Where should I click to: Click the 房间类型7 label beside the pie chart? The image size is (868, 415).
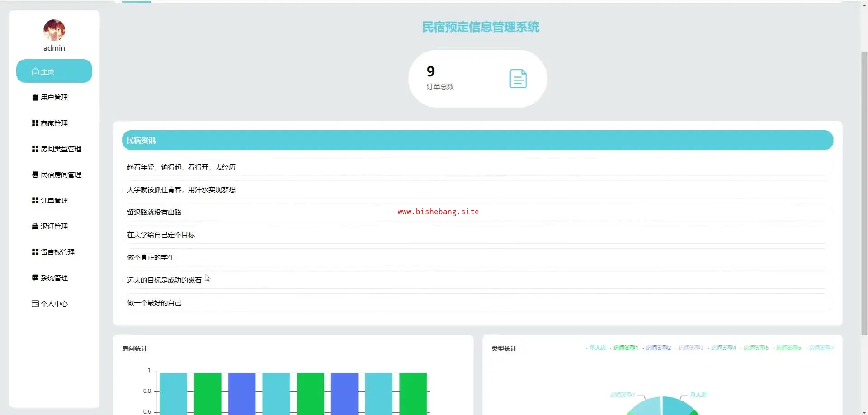[623, 395]
